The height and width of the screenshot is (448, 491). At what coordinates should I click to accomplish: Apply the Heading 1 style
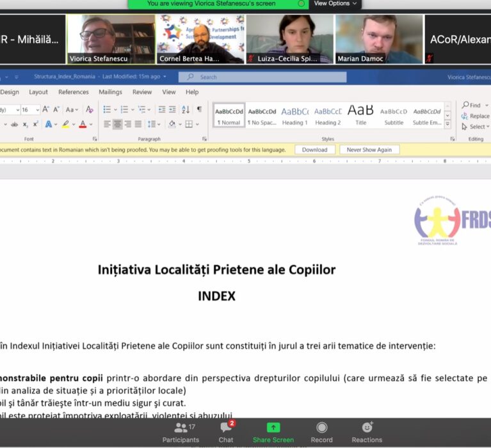click(295, 116)
